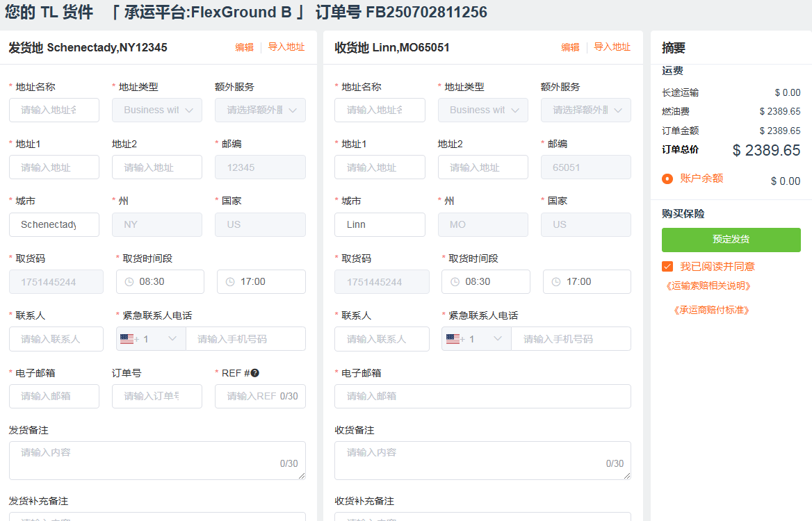Click destination 城市 field showing Linn
The width and height of the screenshot is (812, 521).
point(380,224)
